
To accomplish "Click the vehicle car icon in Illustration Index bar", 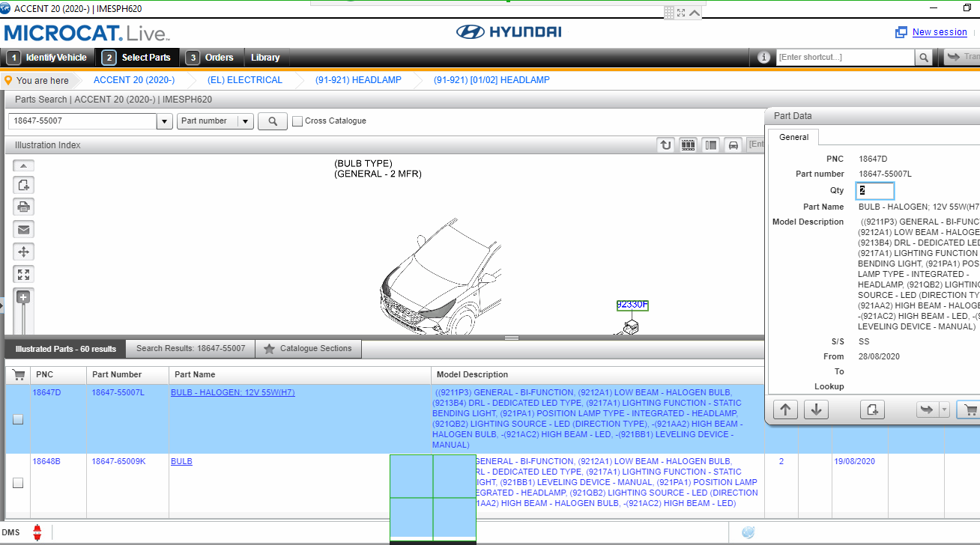I will pyautogui.click(x=734, y=145).
